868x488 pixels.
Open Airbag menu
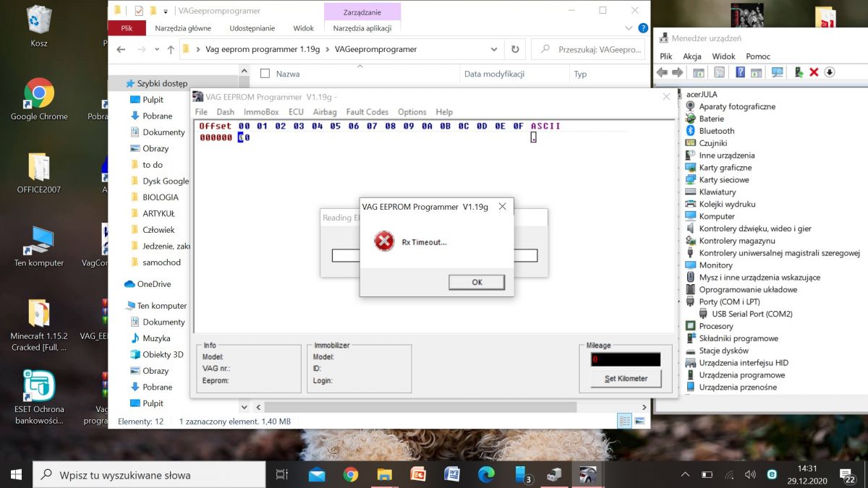[x=325, y=112]
